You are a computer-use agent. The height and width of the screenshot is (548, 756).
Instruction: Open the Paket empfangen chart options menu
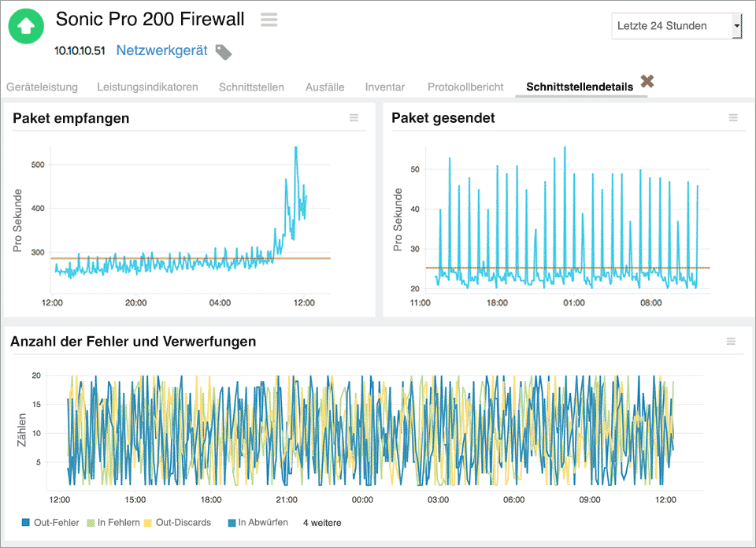[354, 118]
